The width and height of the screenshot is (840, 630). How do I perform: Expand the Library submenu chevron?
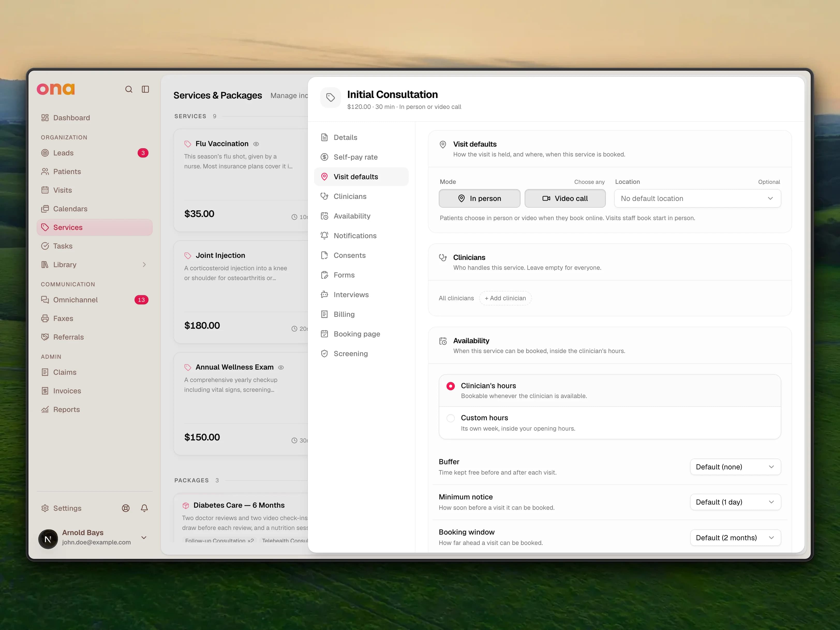(144, 265)
